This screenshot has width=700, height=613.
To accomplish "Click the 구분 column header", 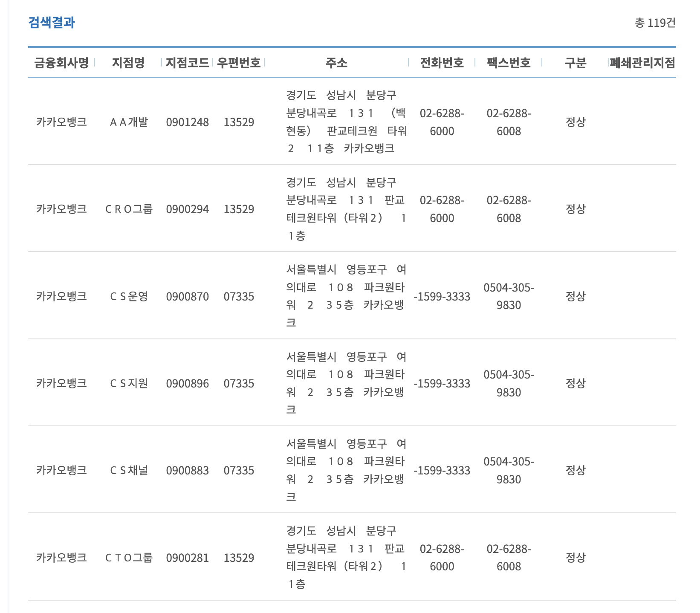I will [x=576, y=63].
